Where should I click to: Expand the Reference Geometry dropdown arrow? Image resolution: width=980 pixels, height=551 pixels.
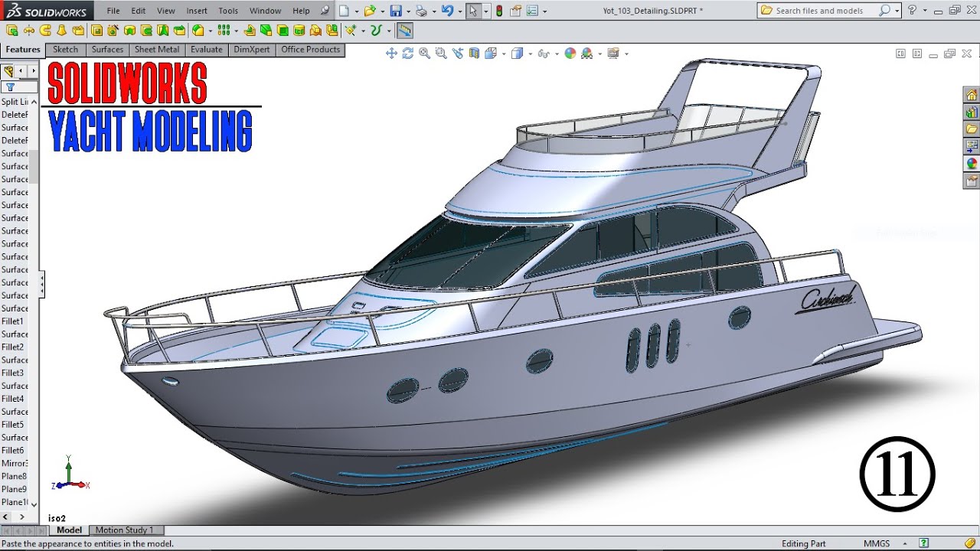click(363, 31)
